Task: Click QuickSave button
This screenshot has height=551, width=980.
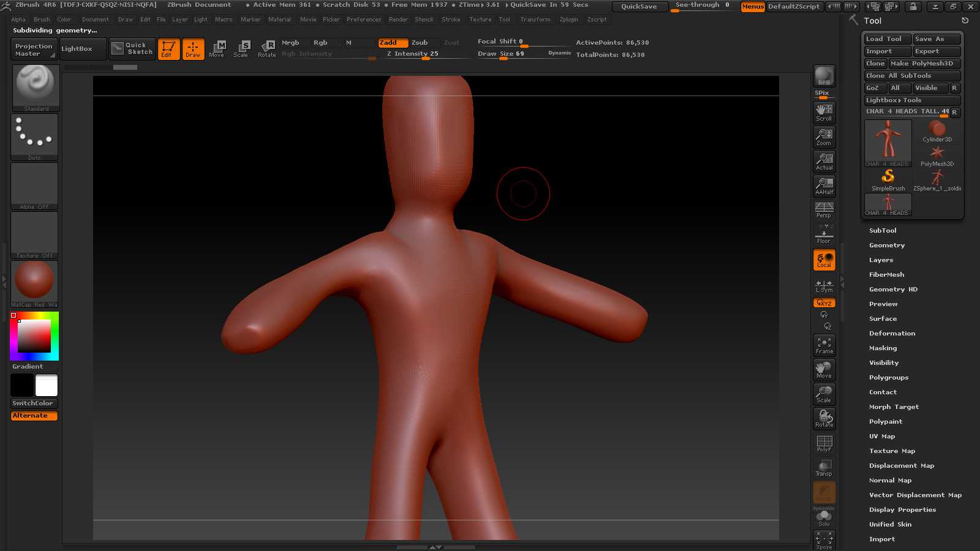Action: click(639, 6)
